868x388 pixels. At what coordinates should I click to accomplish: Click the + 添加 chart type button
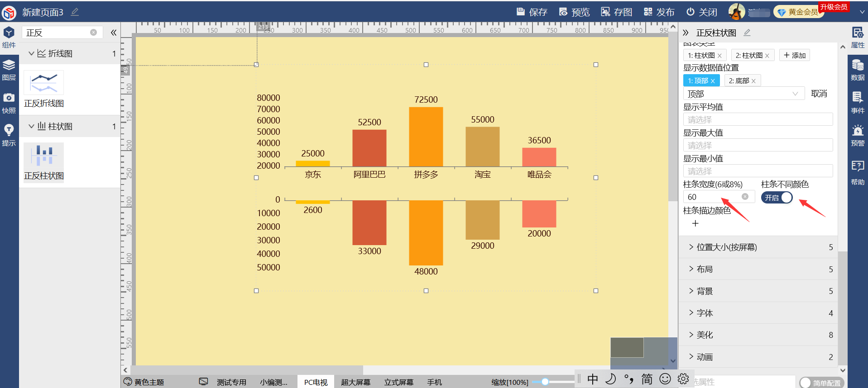[x=794, y=55]
